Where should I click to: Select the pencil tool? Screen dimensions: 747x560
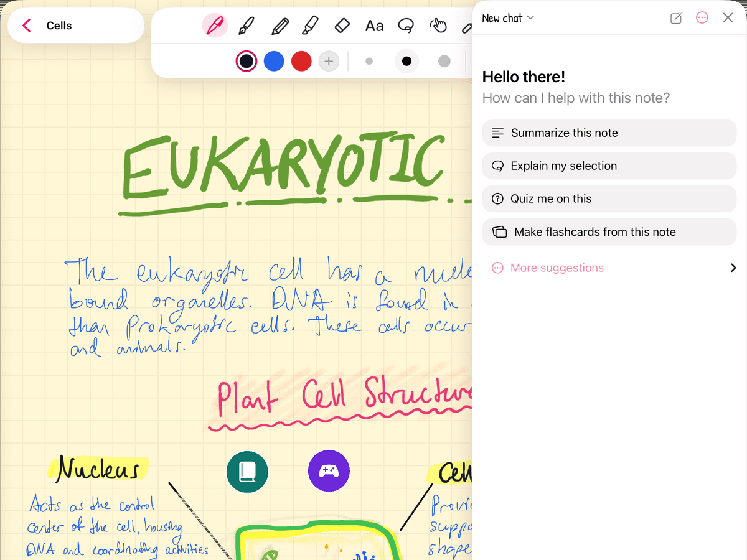(x=280, y=26)
